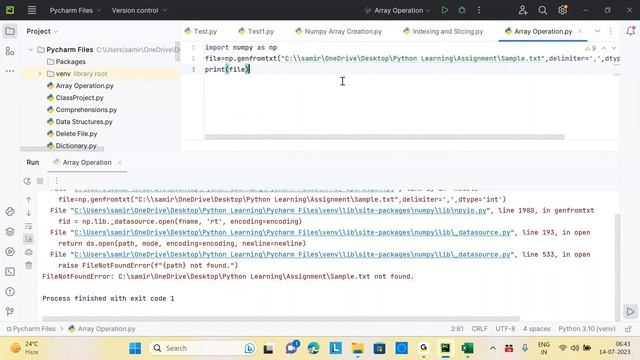Switch to Test1.py tab
Image resolution: width=640 pixels, height=360 pixels.
256,31
